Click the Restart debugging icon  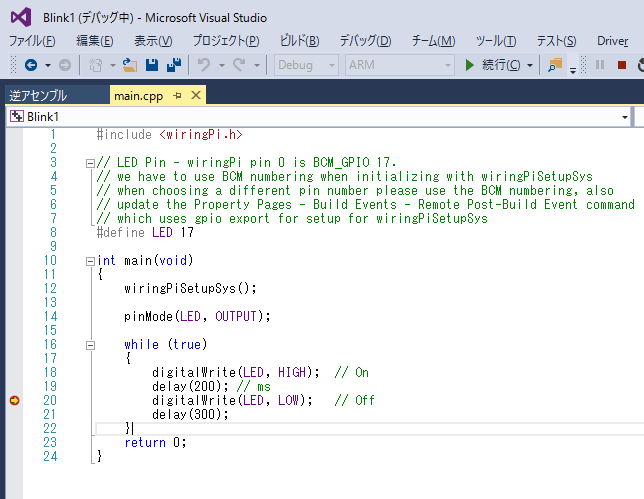(x=640, y=65)
